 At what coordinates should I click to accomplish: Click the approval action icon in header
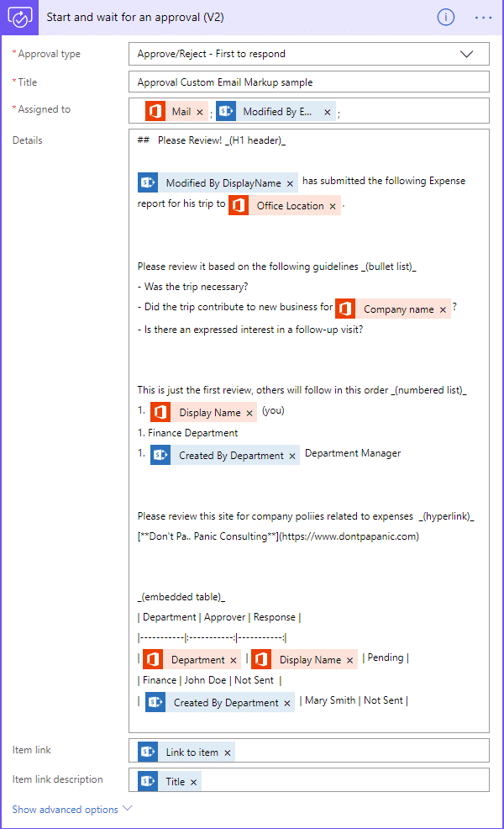click(x=19, y=18)
